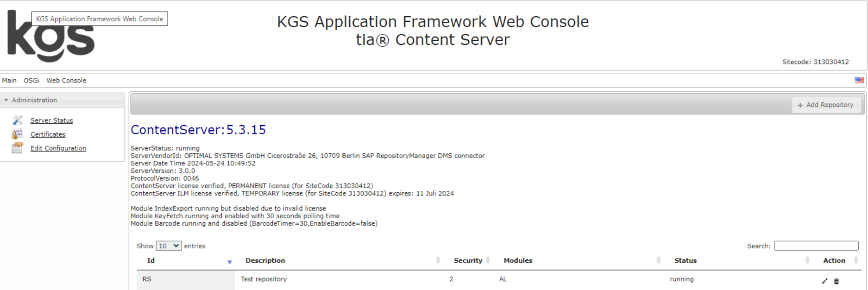Sort table by Id column arrow
868x290 pixels.
tap(229, 262)
